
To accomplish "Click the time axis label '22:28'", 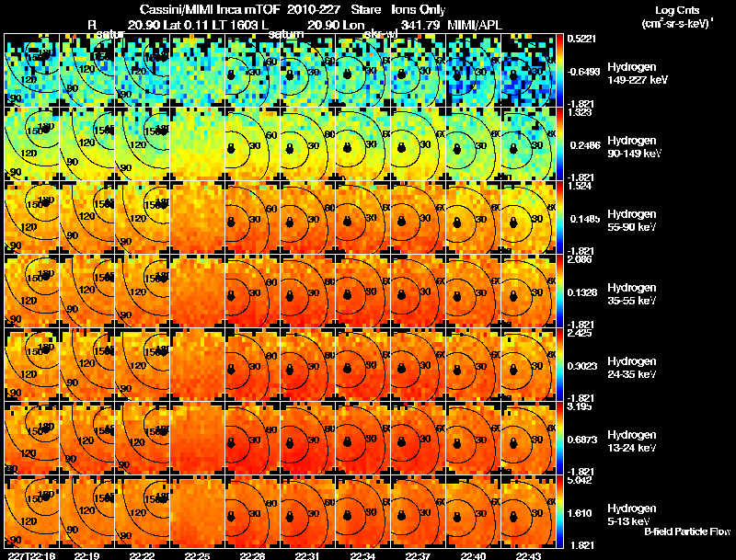I will pos(252,555).
